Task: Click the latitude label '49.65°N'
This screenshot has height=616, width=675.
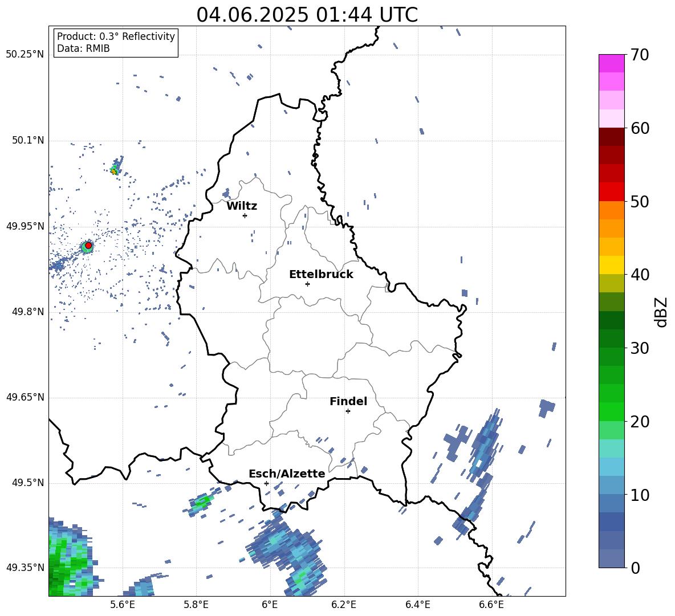Action: (25, 397)
